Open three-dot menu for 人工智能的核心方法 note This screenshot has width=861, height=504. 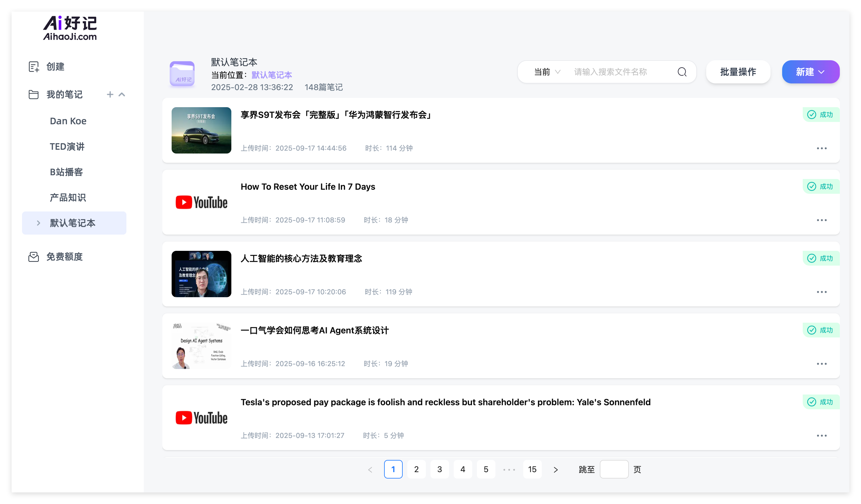click(x=821, y=292)
